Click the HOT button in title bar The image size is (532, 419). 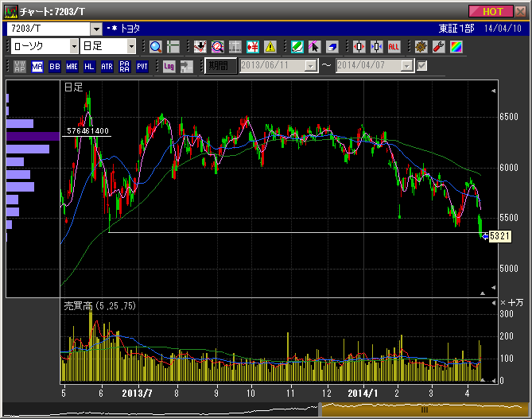click(491, 11)
